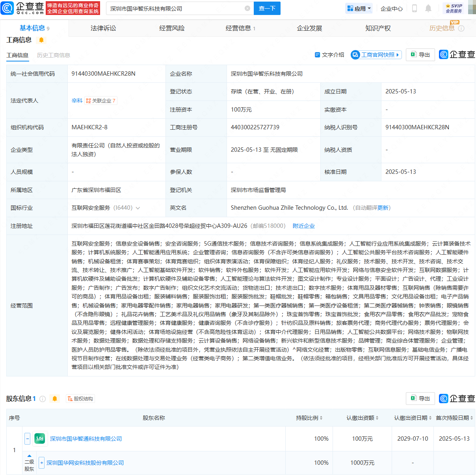Open legal representative 辛科 link
476x475 pixels.
77,101
